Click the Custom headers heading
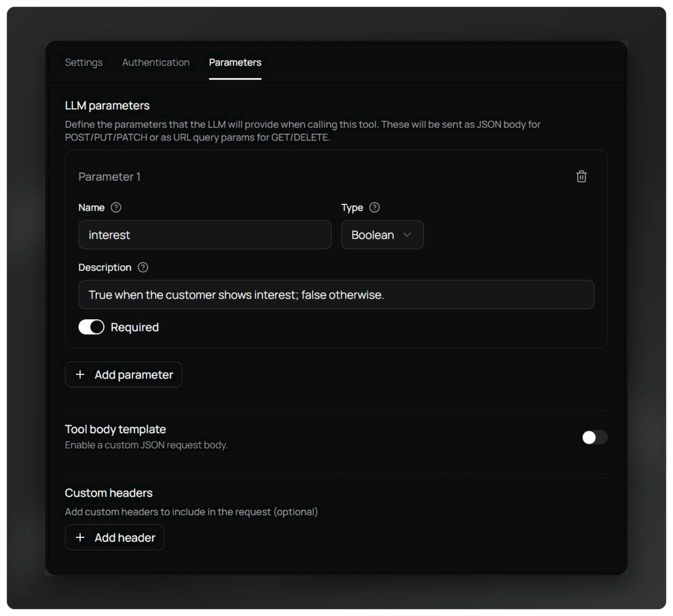 (109, 493)
